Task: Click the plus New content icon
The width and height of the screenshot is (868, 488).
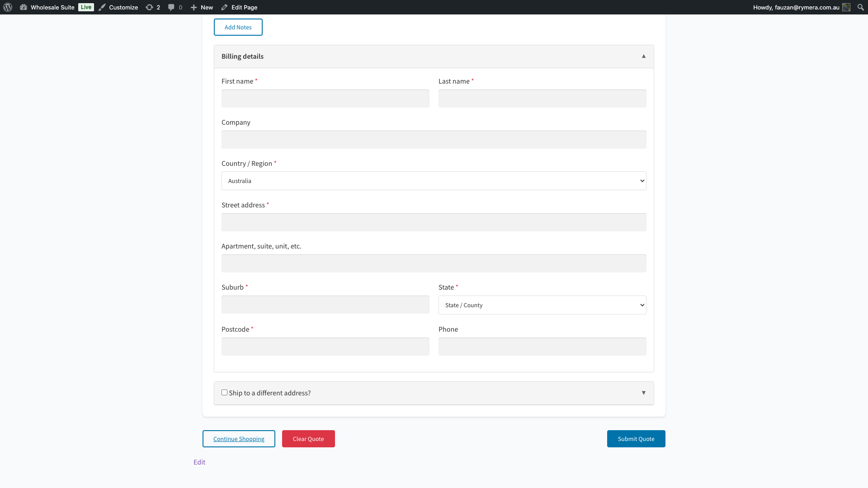Action: (193, 7)
